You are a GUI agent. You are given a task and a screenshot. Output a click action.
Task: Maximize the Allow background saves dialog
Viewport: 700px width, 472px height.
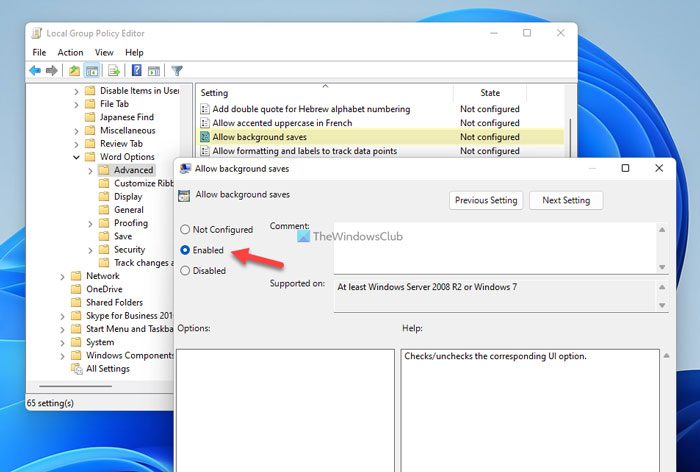[x=625, y=168]
